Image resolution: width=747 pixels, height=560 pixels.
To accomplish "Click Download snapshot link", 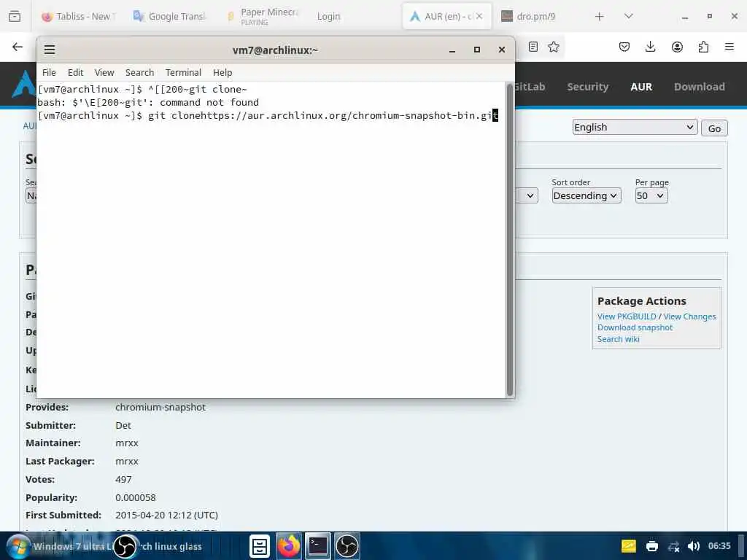I will point(635,327).
